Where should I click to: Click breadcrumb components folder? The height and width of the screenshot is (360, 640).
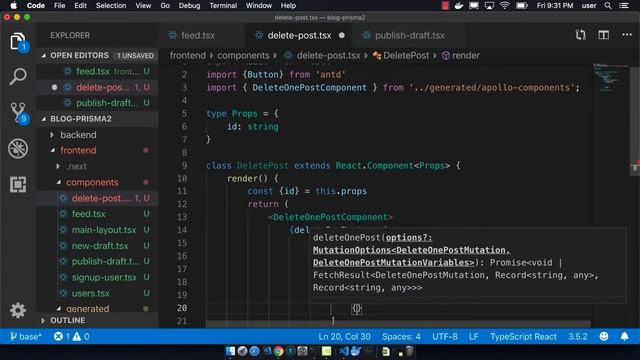243,56
